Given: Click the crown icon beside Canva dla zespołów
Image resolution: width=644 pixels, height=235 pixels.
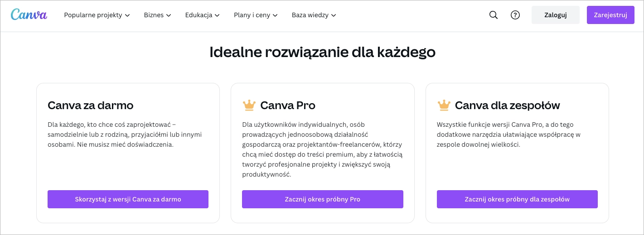Looking at the screenshot, I should (444, 106).
